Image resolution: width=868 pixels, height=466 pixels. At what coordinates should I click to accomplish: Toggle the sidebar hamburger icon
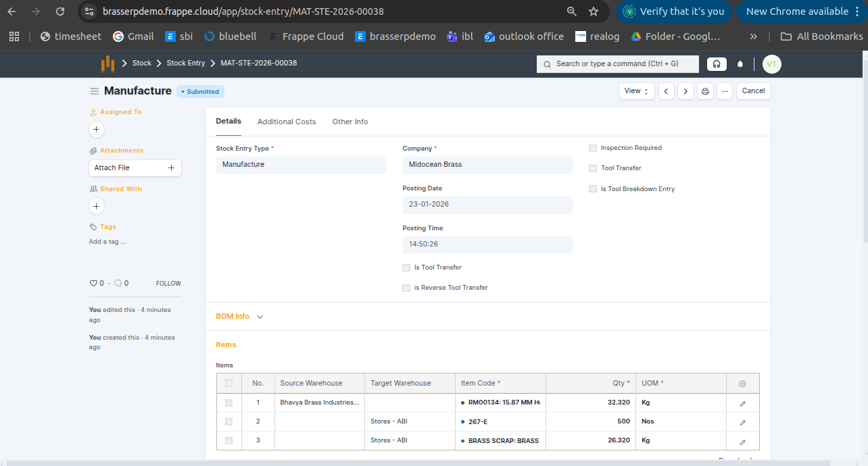(95, 91)
